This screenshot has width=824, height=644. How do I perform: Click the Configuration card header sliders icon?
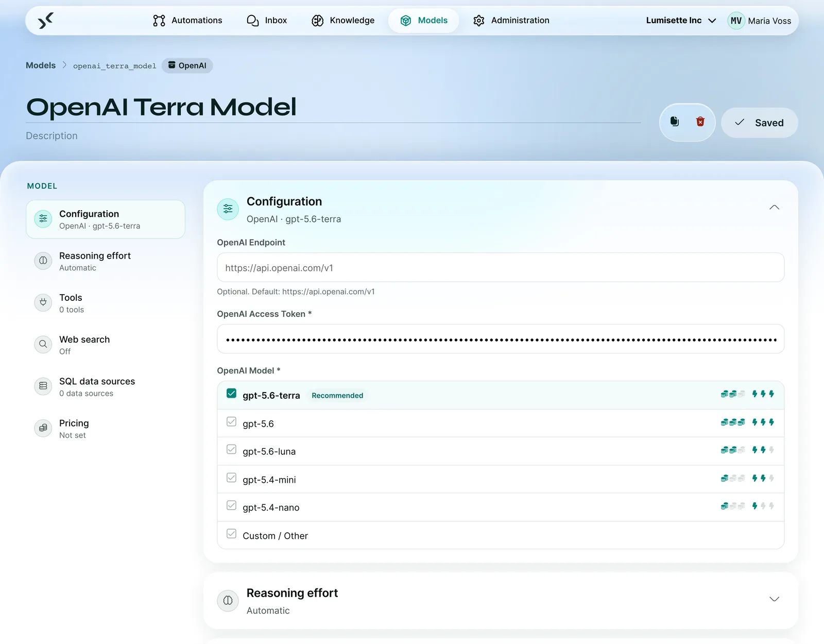[x=228, y=209]
